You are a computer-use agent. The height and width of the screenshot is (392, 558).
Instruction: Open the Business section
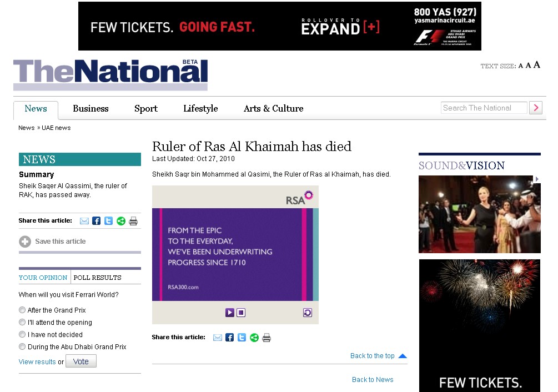(91, 108)
